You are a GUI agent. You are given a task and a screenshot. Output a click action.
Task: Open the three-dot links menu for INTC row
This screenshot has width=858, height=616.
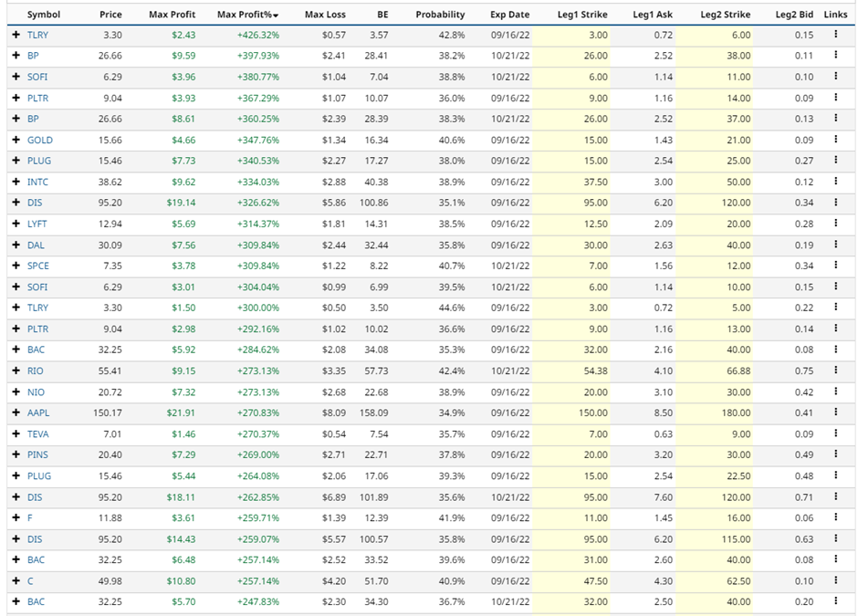pyautogui.click(x=835, y=181)
